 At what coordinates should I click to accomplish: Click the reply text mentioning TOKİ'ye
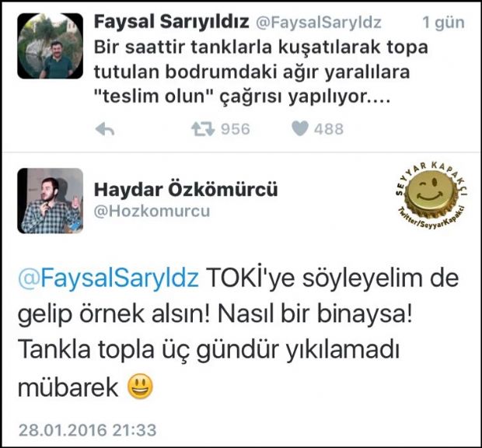coord(238,332)
